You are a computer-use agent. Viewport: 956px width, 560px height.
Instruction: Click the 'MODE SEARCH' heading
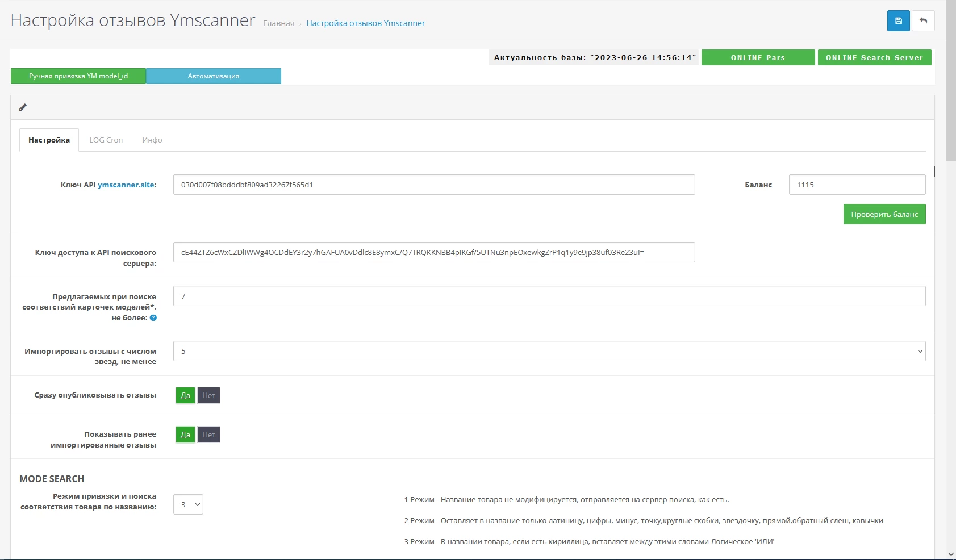point(52,479)
